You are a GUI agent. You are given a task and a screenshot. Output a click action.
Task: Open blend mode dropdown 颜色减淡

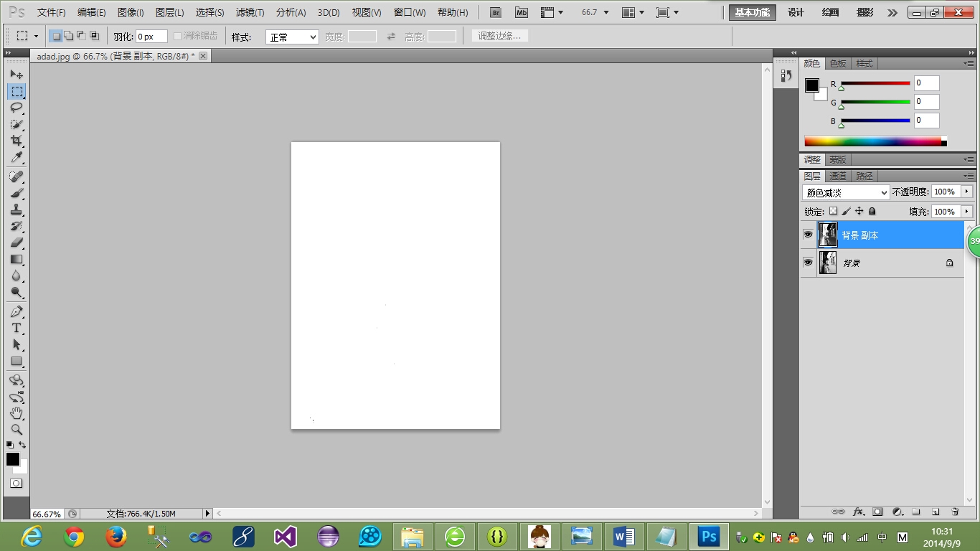tap(846, 192)
